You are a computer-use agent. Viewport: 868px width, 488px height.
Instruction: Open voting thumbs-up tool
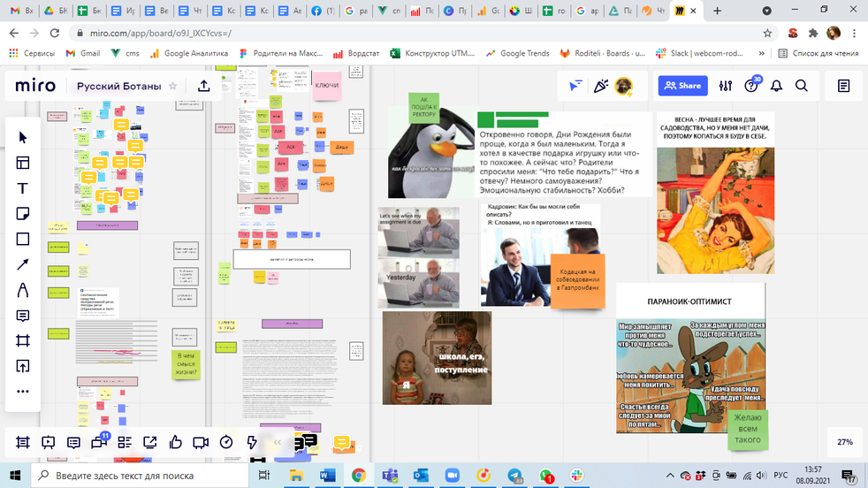[x=176, y=442]
